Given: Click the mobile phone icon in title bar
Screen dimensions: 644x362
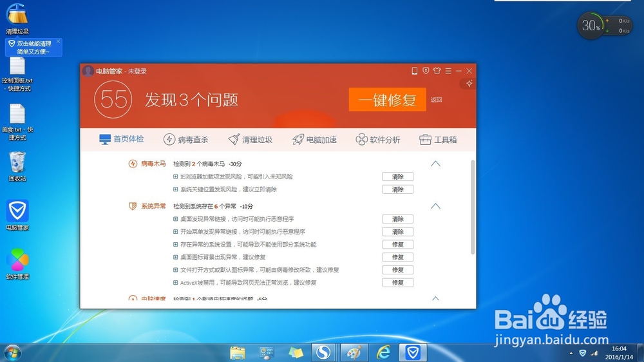Looking at the screenshot, I should 414,71.
